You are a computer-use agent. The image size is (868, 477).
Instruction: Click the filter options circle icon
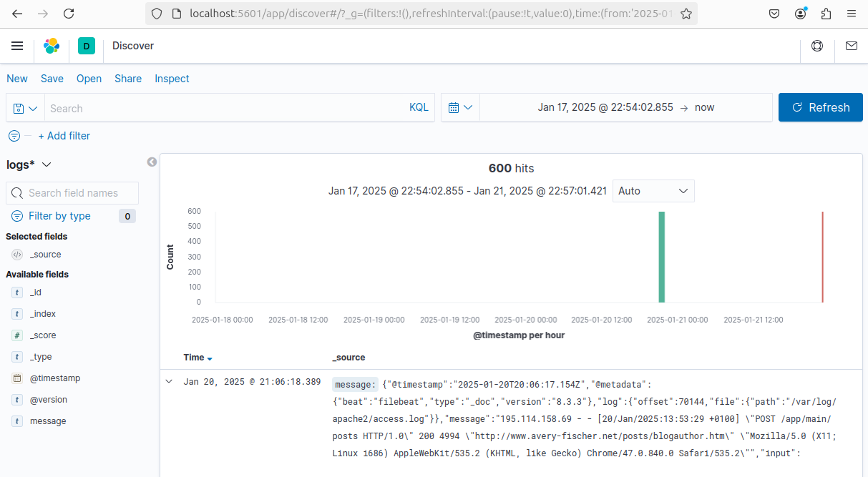click(x=14, y=136)
